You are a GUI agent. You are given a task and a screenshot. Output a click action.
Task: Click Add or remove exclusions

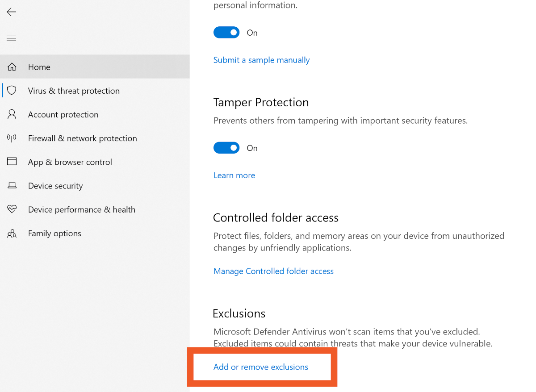[x=261, y=367]
